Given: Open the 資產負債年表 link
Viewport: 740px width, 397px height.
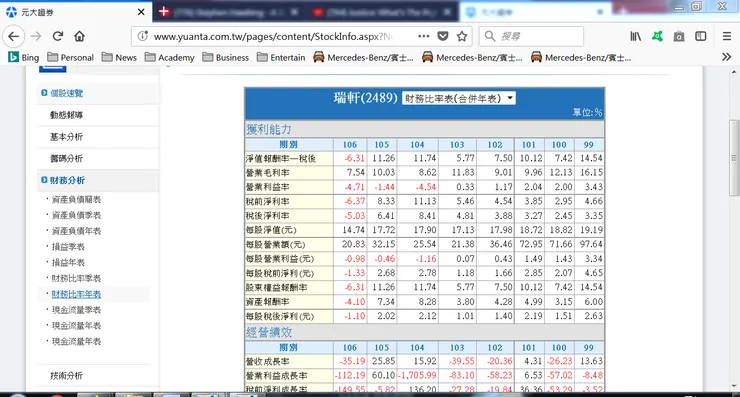Looking at the screenshot, I should pyautogui.click(x=76, y=231).
